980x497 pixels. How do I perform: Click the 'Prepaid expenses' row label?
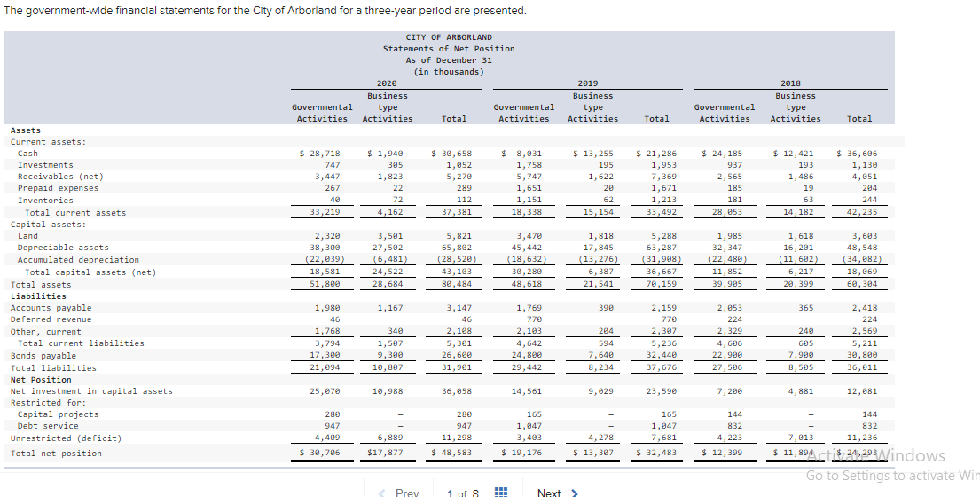point(59,188)
